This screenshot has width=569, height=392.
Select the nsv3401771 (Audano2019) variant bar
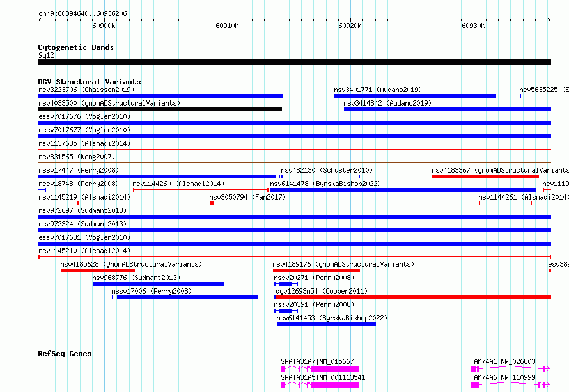(x=415, y=96)
